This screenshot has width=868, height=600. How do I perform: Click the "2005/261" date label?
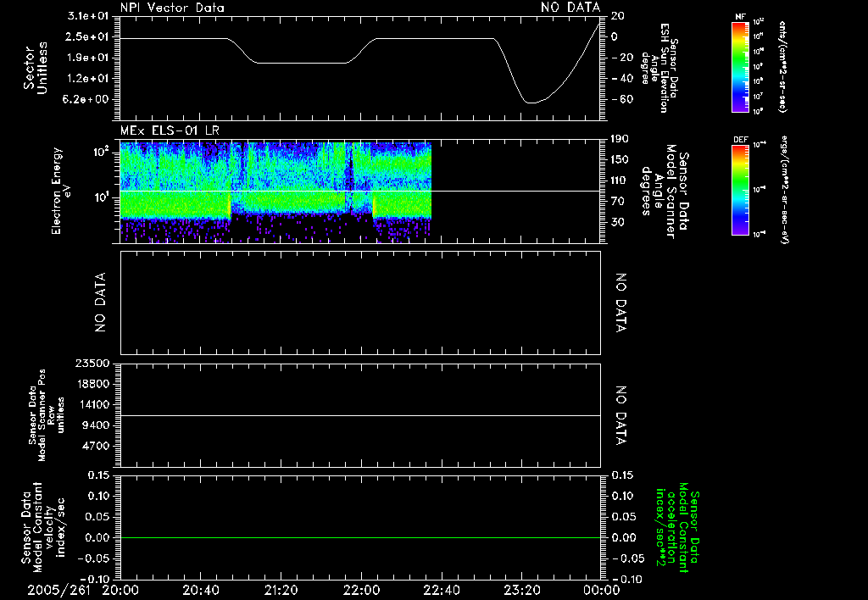tap(58, 590)
